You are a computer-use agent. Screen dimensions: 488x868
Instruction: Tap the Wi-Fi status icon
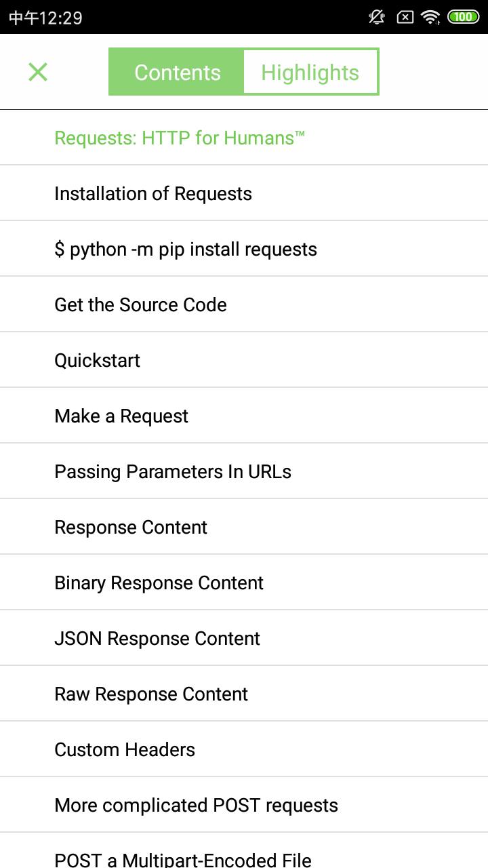[x=430, y=17]
